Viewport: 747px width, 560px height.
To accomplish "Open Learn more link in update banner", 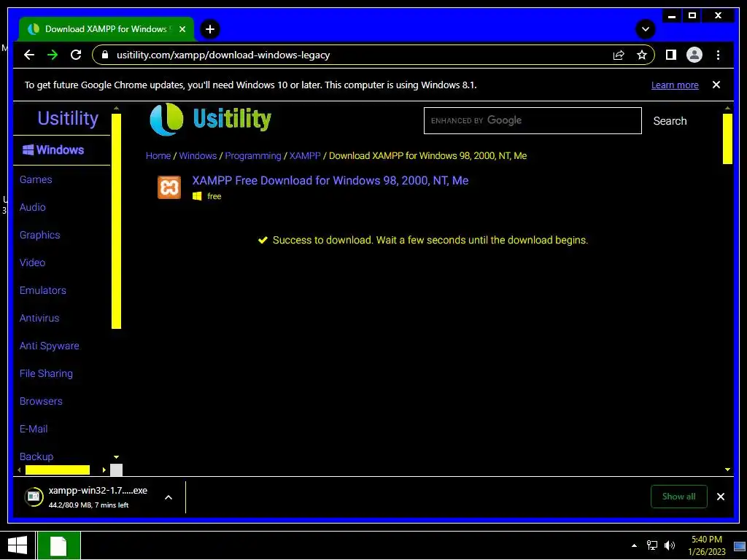I will [675, 85].
